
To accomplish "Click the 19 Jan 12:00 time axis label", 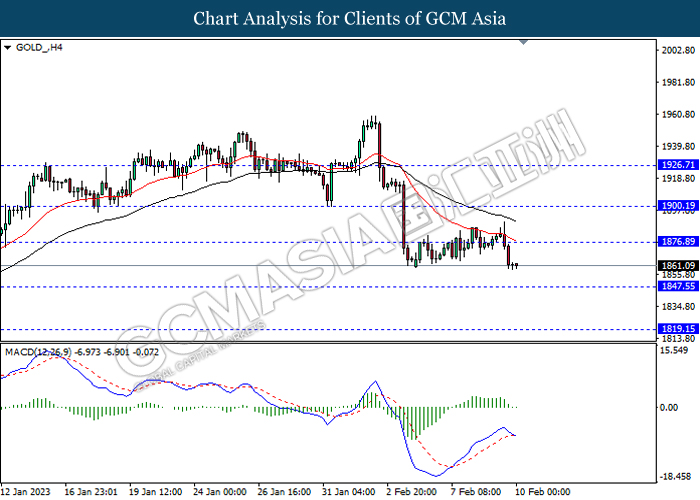I will coord(155,492).
